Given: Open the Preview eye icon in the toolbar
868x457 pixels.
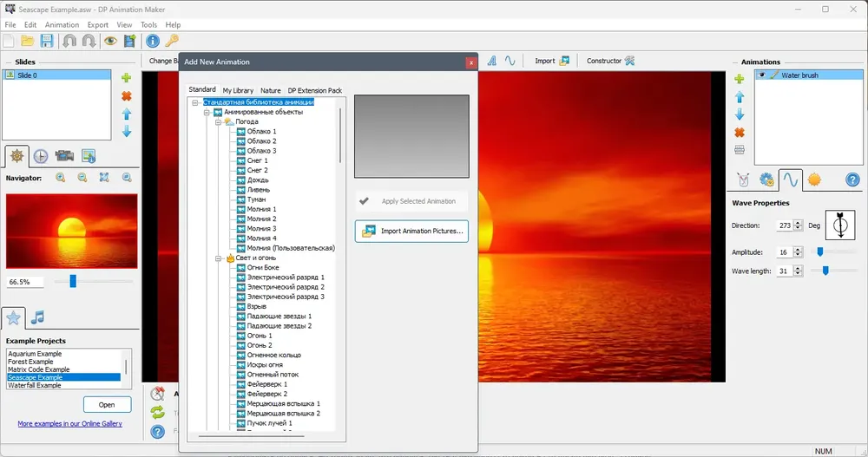Looking at the screenshot, I should click(x=111, y=41).
